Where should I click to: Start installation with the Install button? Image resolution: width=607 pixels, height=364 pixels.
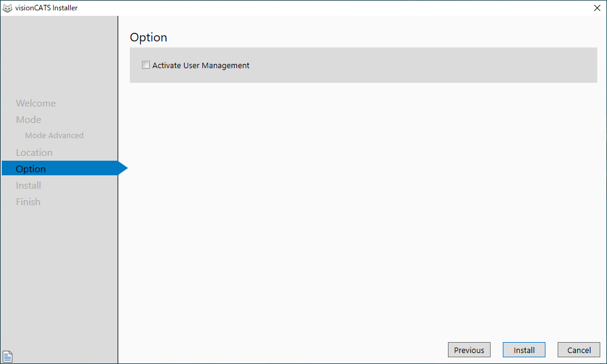[x=524, y=350]
